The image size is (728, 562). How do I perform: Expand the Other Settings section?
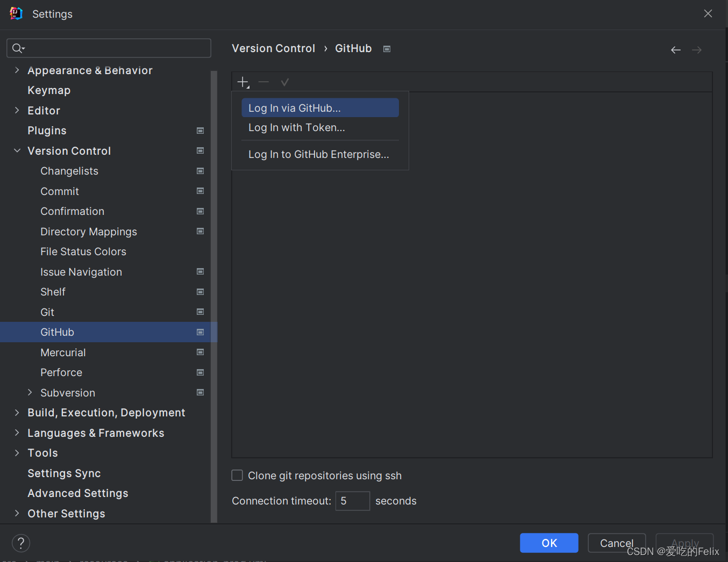[17, 514]
